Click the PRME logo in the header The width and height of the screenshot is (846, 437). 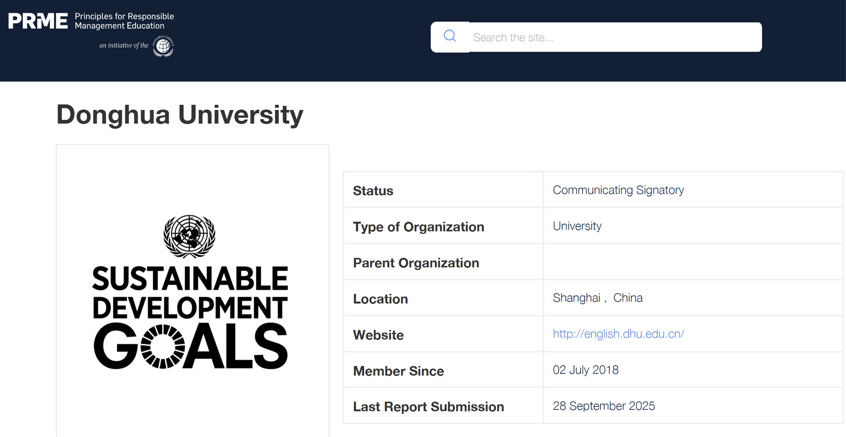point(38,21)
